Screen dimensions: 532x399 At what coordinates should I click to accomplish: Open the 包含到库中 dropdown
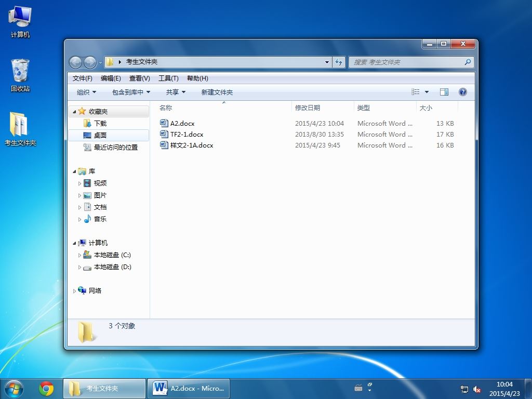point(131,92)
